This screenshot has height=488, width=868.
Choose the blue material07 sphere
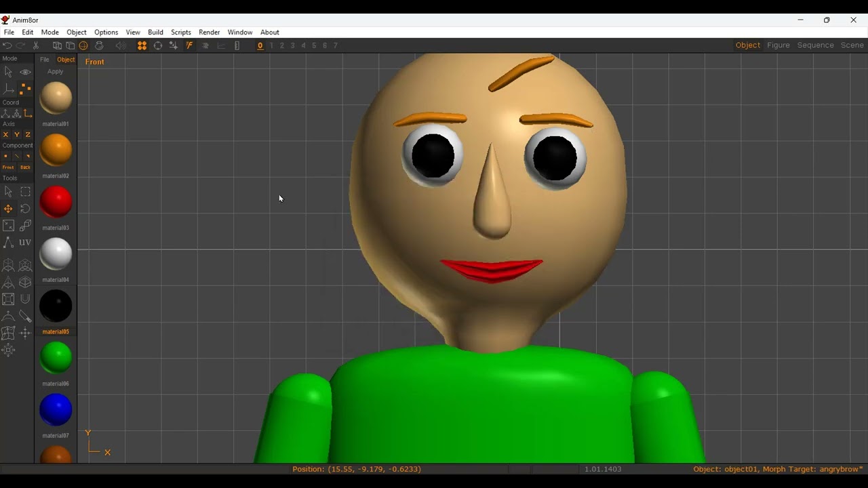[x=56, y=410]
